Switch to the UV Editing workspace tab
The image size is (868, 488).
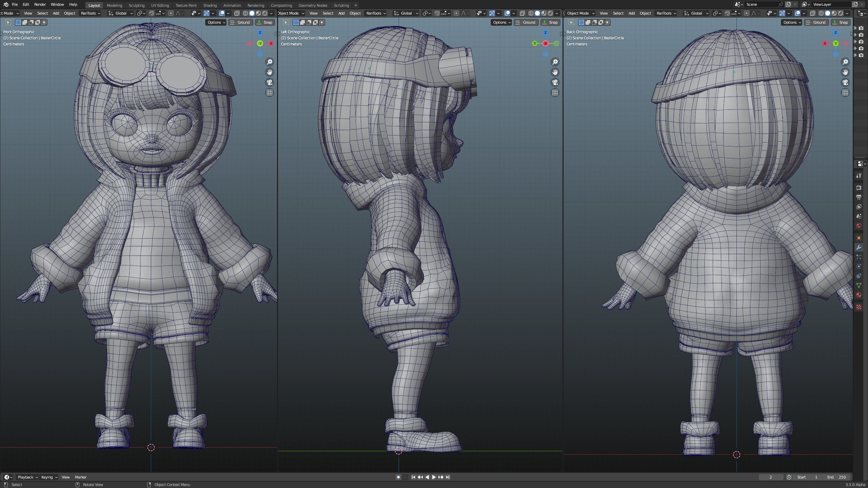[160, 5]
